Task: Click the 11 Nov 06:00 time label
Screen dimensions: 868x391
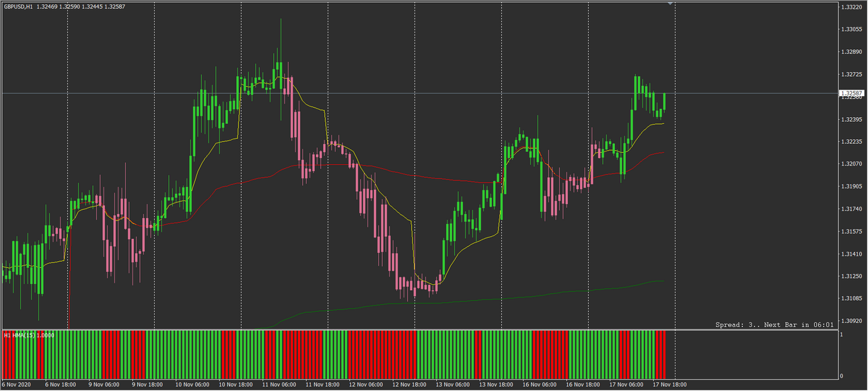Action: click(279, 385)
